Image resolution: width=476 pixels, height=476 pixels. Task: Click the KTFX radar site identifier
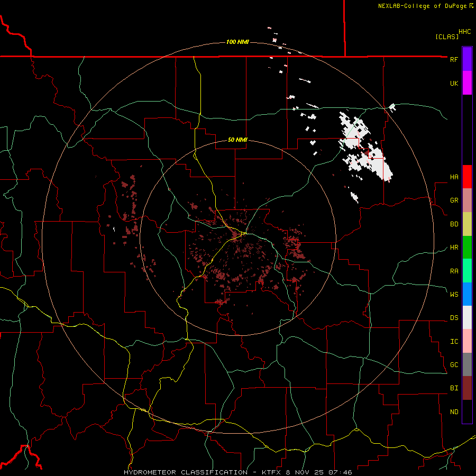point(272,472)
